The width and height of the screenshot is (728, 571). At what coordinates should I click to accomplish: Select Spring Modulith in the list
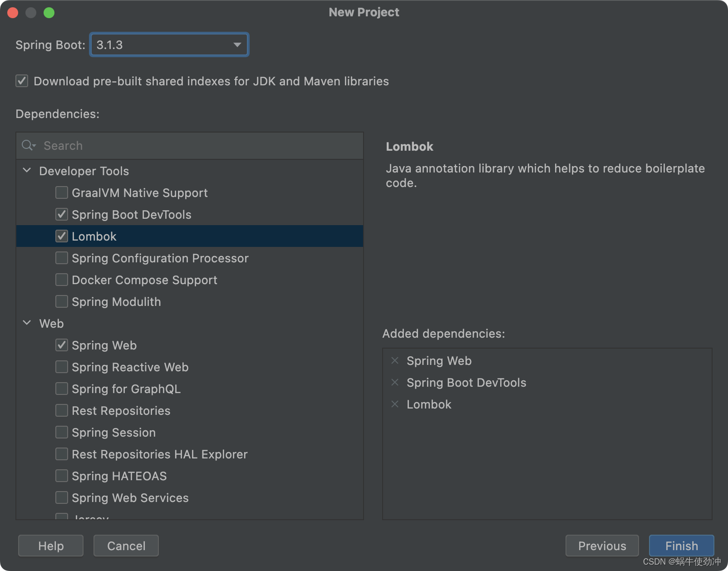click(x=116, y=302)
